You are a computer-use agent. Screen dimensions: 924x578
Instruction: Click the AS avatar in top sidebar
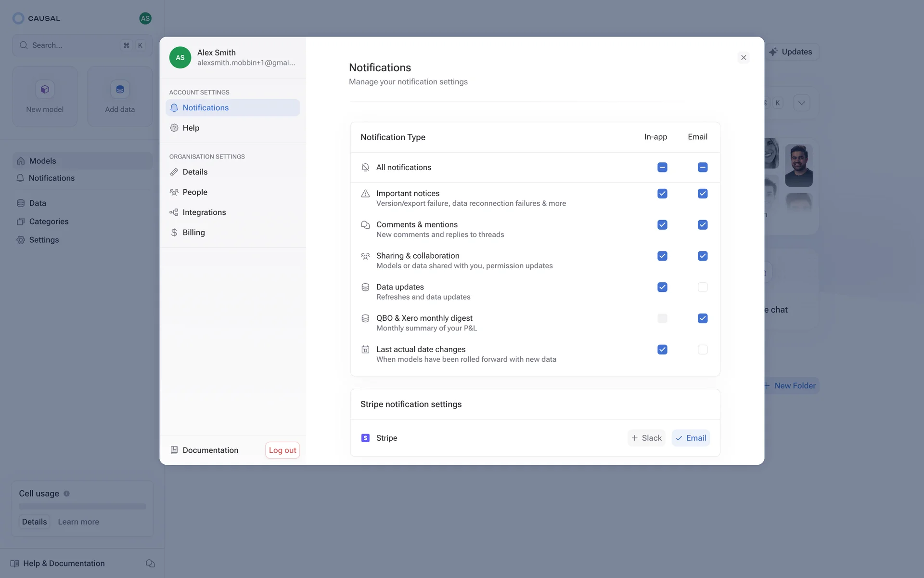click(145, 18)
